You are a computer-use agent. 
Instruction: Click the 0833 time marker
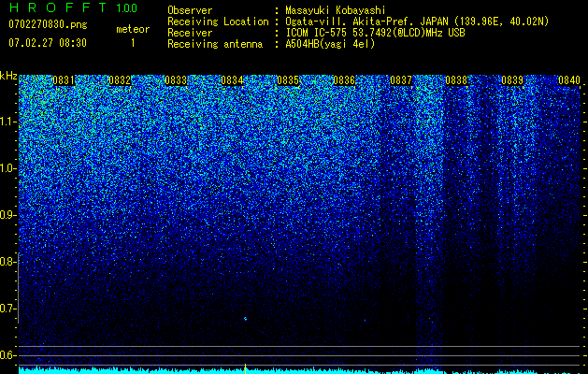tap(176, 80)
